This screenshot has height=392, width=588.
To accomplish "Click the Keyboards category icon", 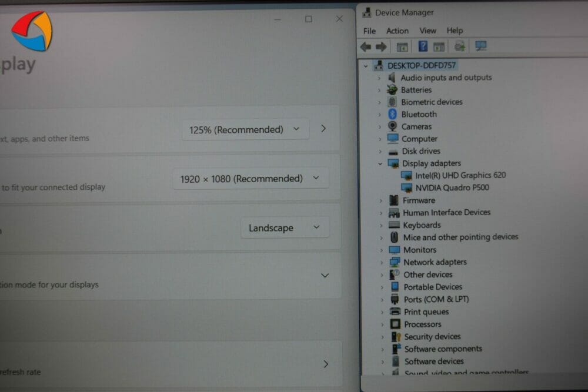I will 394,225.
